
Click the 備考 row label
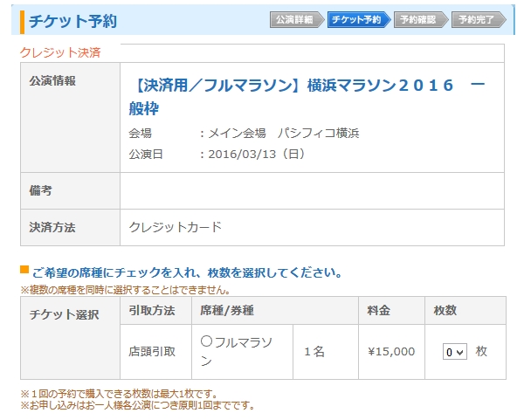(41, 190)
